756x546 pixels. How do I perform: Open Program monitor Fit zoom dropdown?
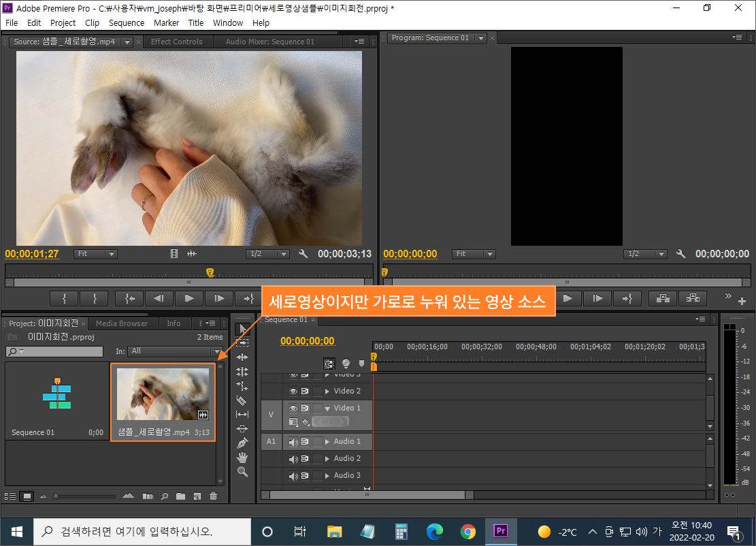click(x=474, y=254)
